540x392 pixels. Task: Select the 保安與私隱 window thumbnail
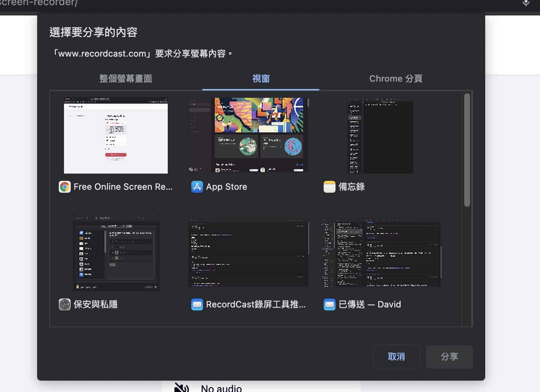116,253
